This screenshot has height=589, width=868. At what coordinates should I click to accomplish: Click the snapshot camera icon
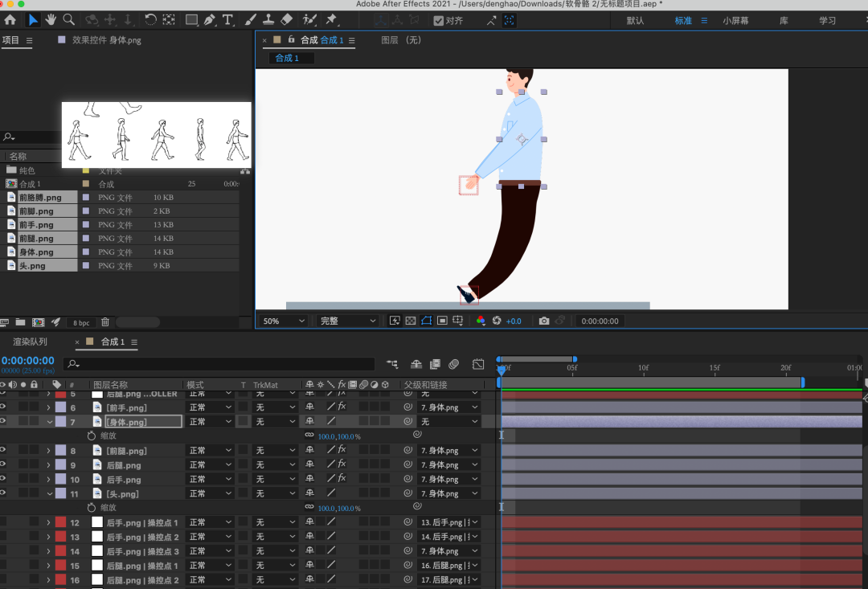tap(544, 321)
